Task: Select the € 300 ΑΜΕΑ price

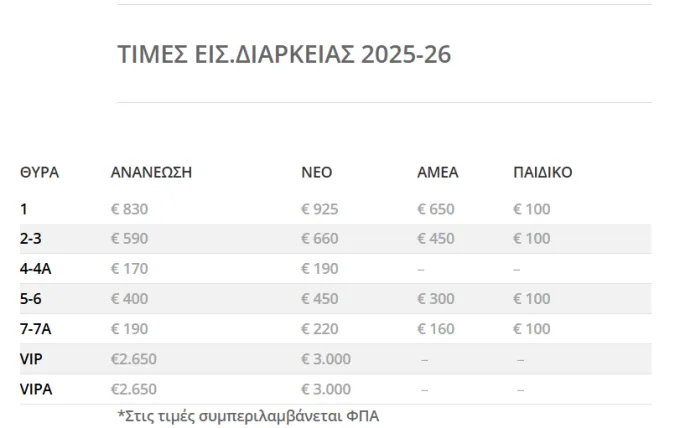Action: (436, 299)
